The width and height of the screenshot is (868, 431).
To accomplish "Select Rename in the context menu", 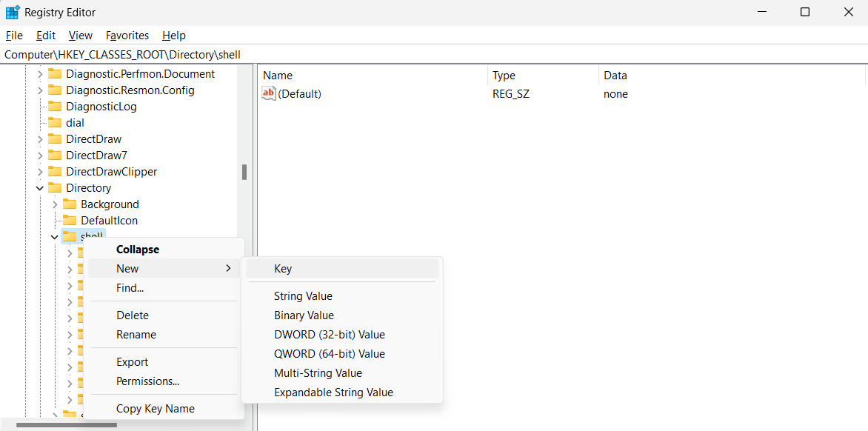I will pyautogui.click(x=136, y=334).
